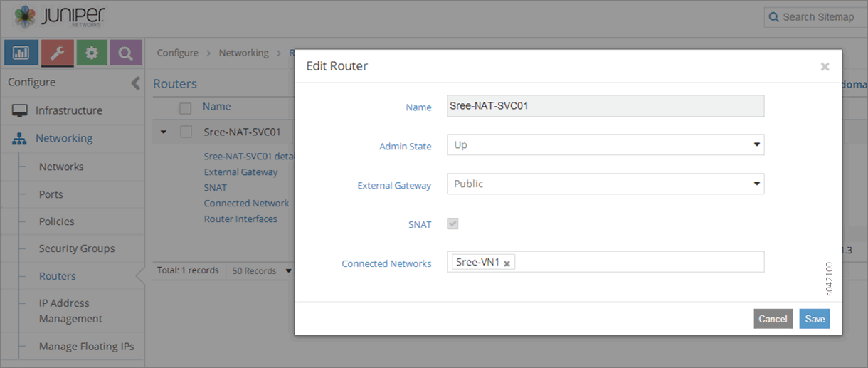Select the Configure wrench icon
The width and height of the screenshot is (868, 368).
[x=57, y=53]
